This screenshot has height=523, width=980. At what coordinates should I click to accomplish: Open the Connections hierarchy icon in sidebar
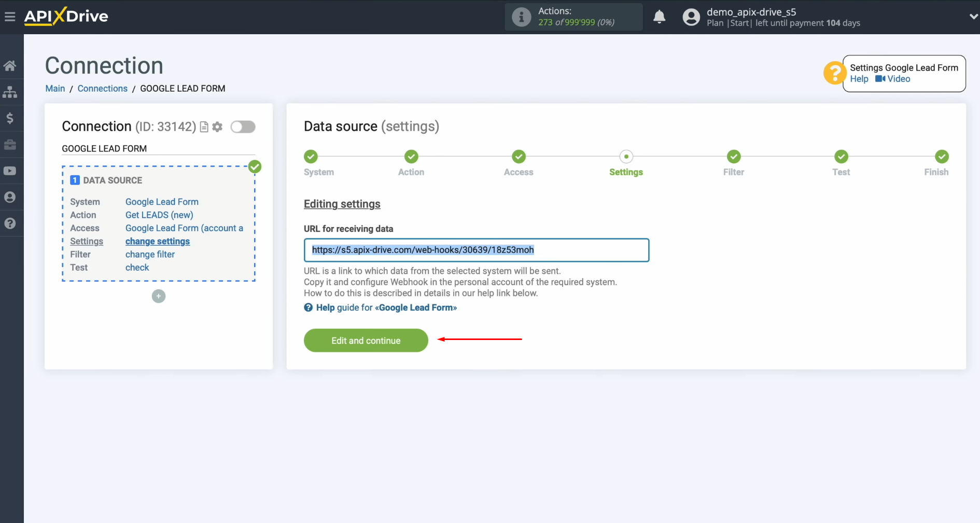[x=10, y=92]
